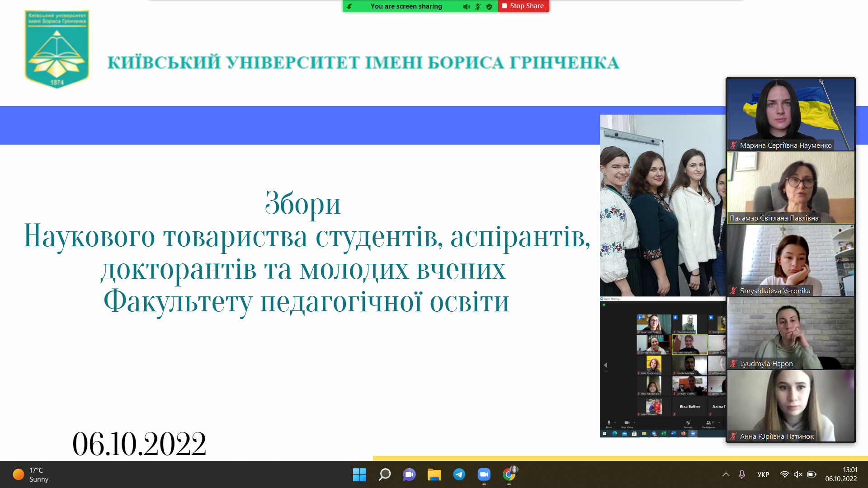Click the shield icon on the green sharing bar
868x488 pixels.
click(x=489, y=6)
